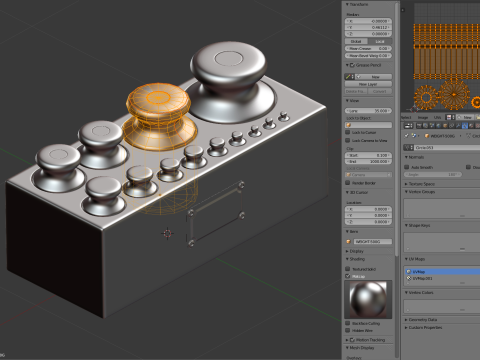
Task: Open the mesh datablock browse dropdown
Action: tap(408, 147)
